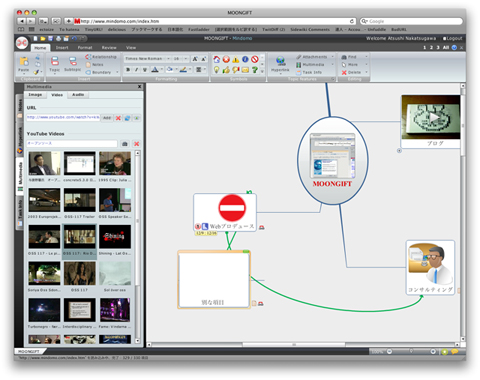Image resolution: width=480 pixels, height=380 pixels.
Task: Toggle italic text formatting
Action: pyautogui.click(x=136, y=69)
